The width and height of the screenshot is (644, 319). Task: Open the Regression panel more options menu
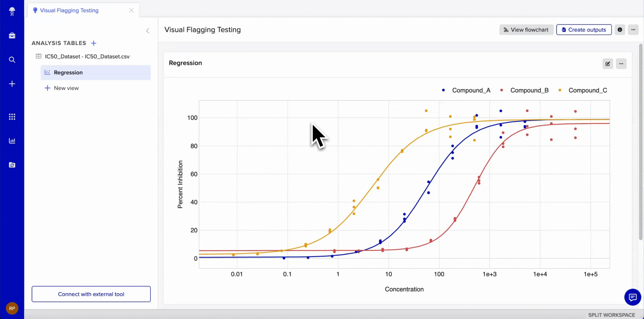pyautogui.click(x=621, y=64)
